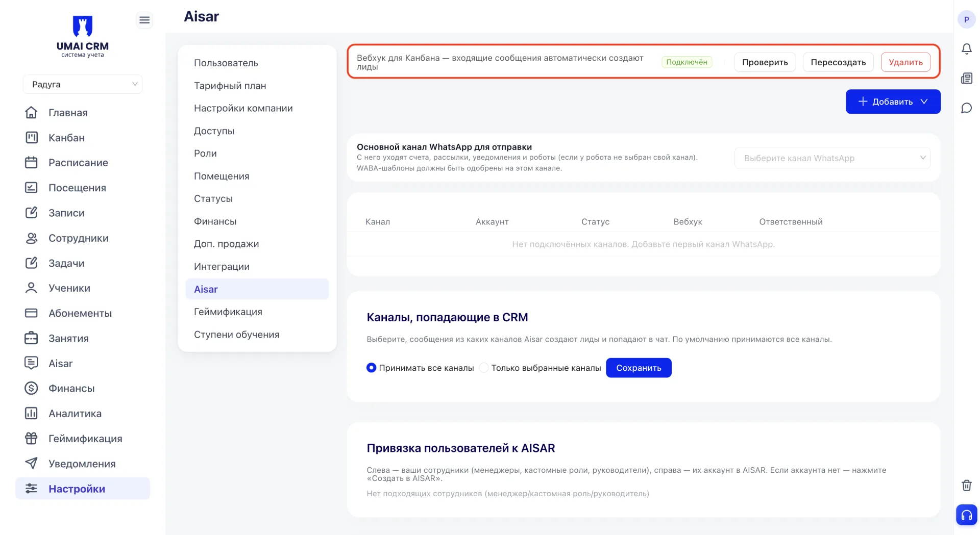980x535 pixels.
Task: Click the Расписание calendar icon
Action: pyautogui.click(x=31, y=162)
